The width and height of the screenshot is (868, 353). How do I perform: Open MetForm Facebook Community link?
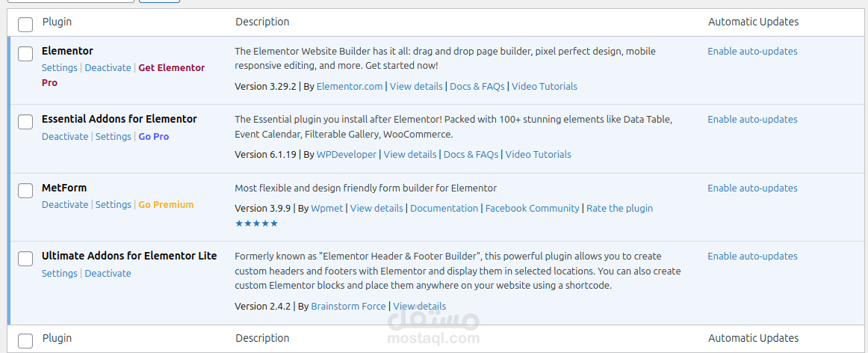click(532, 209)
